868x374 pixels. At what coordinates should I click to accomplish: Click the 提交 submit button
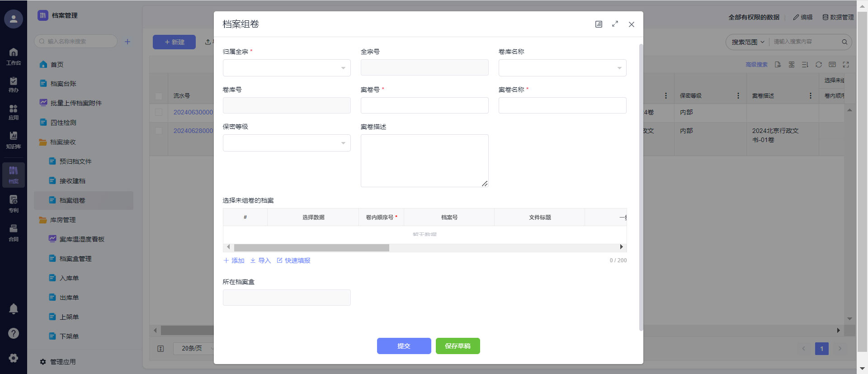point(404,346)
